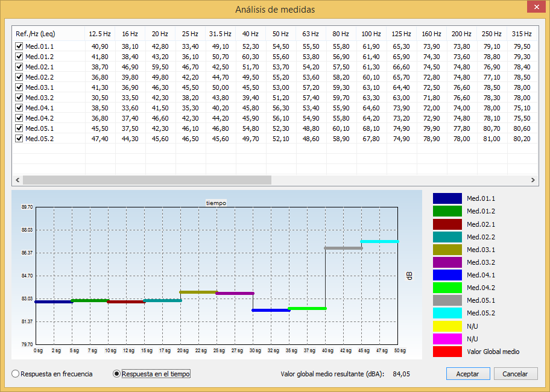Disable the Med.03.2 measurement checkbox

19,98
